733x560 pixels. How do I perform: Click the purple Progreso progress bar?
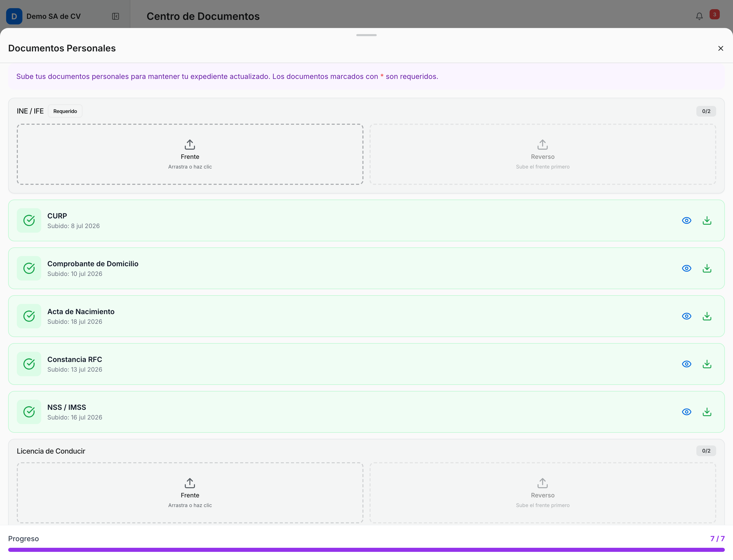point(366,550)
